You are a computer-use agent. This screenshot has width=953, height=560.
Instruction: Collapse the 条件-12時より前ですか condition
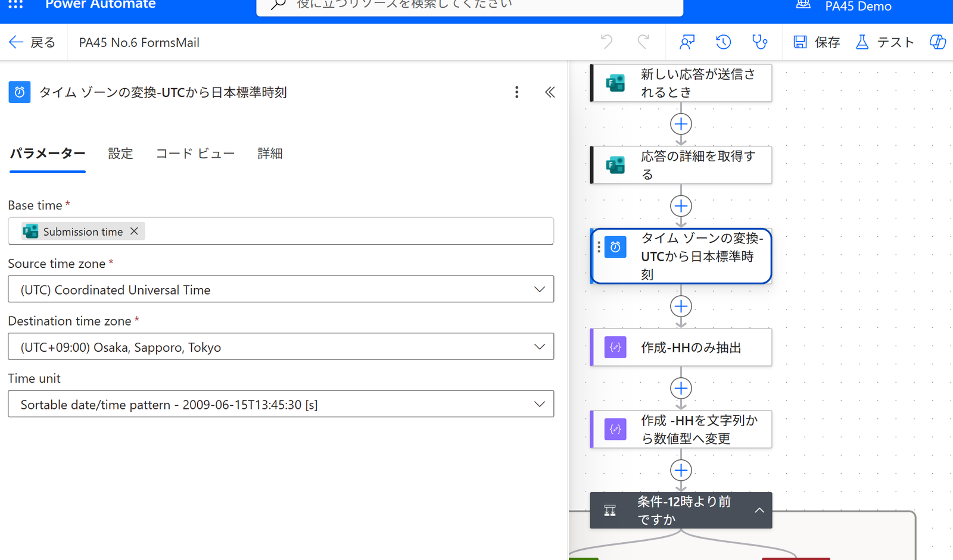(x=759, y=510)
